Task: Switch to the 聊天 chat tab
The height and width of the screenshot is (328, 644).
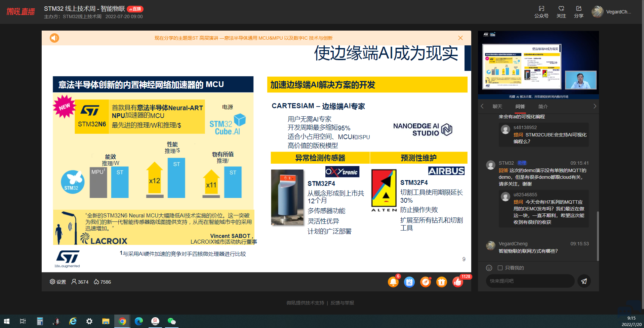Action: 497,107
